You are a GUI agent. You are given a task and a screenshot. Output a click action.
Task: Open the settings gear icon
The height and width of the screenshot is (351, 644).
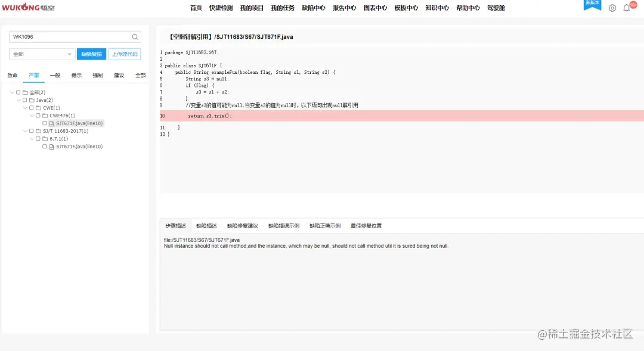(612, 8)
